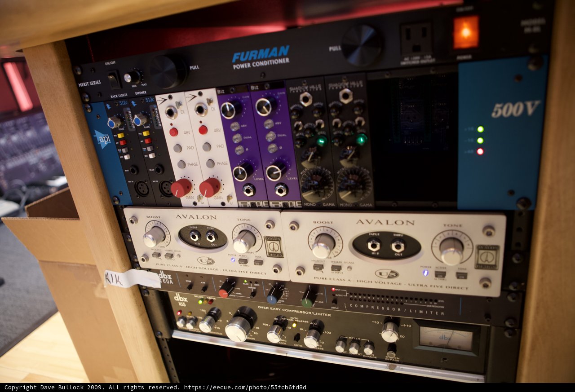Click the THRU jack on the right Avalon U5
Viewport: 575px width, 392px height.
(398, 246)
